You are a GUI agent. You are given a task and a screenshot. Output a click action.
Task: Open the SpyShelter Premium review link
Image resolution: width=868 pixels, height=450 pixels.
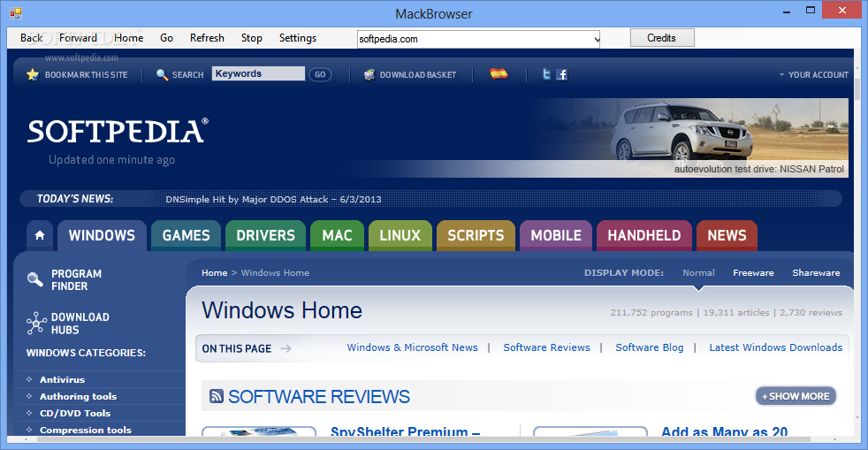405,431
